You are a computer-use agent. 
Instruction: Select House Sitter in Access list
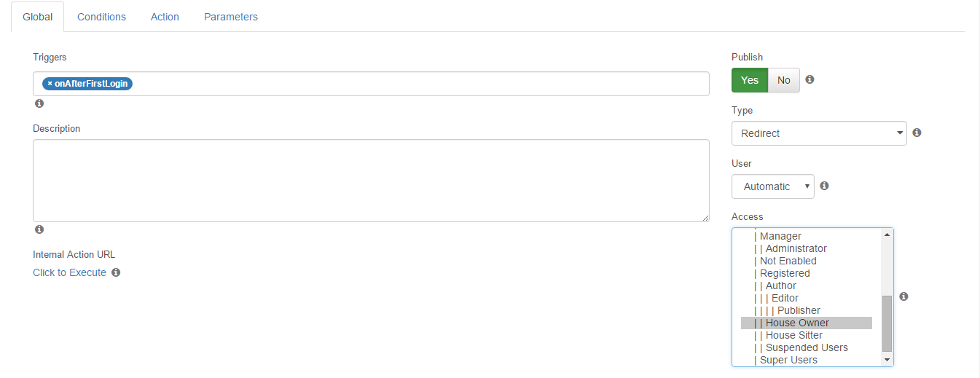(x=807, y=335)
